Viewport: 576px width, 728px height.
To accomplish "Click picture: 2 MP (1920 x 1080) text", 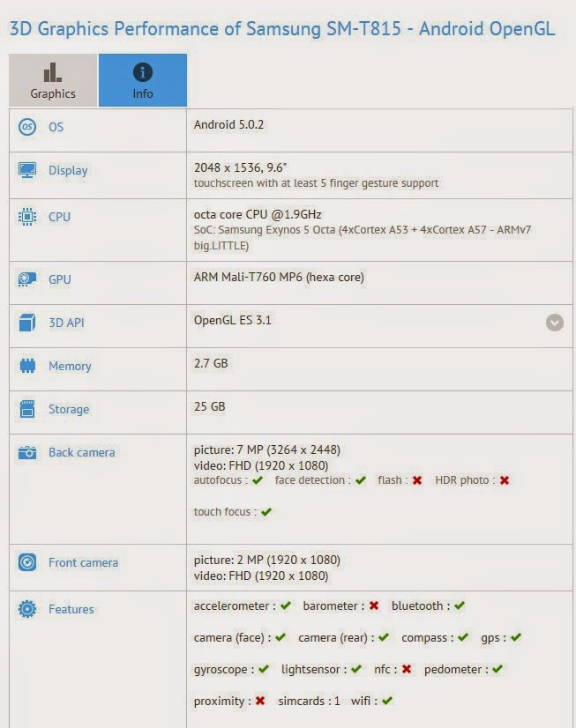I will [267, 560].
